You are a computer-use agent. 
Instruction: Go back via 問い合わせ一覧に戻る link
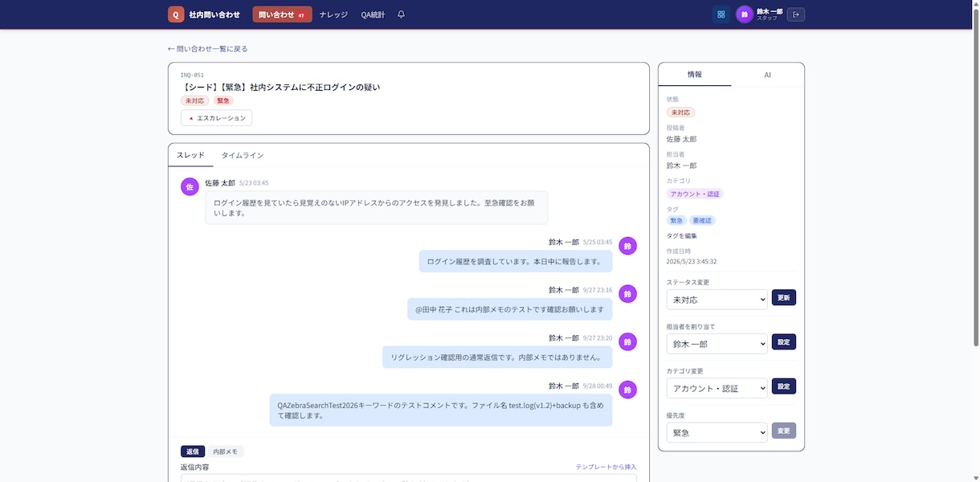tap(207, 49)
